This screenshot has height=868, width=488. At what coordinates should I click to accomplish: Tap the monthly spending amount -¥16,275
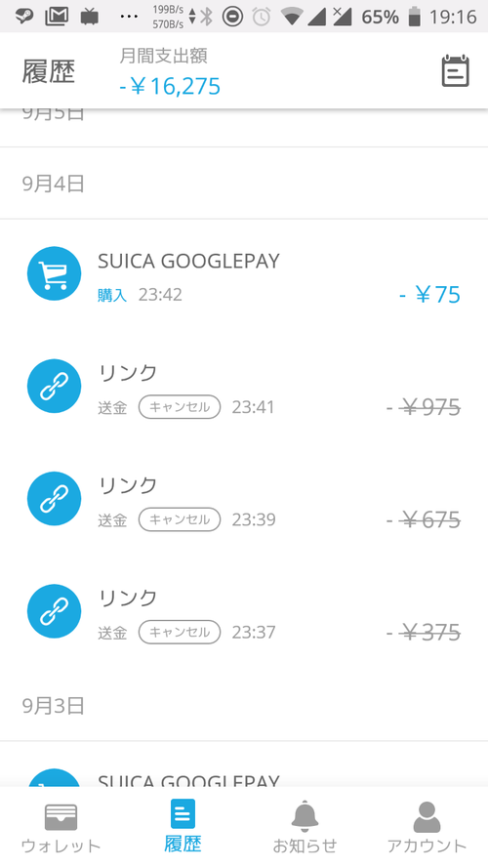click(x=170, y=86)
